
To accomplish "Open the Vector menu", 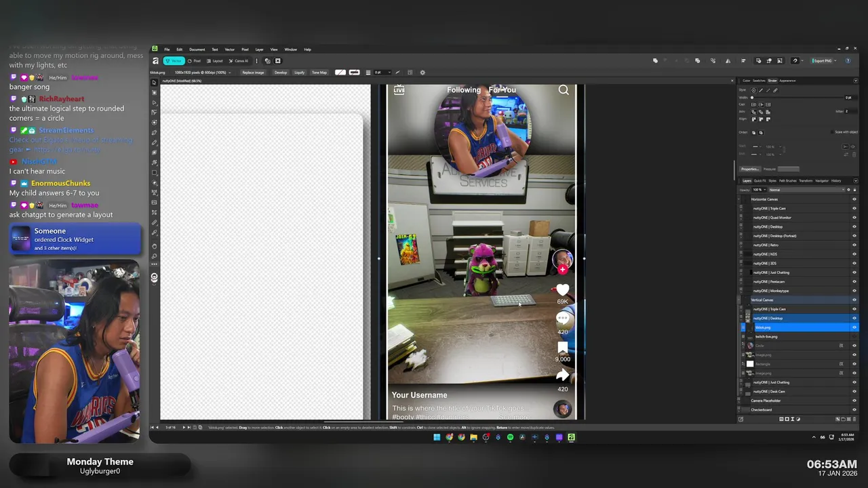I will (230, 49).
